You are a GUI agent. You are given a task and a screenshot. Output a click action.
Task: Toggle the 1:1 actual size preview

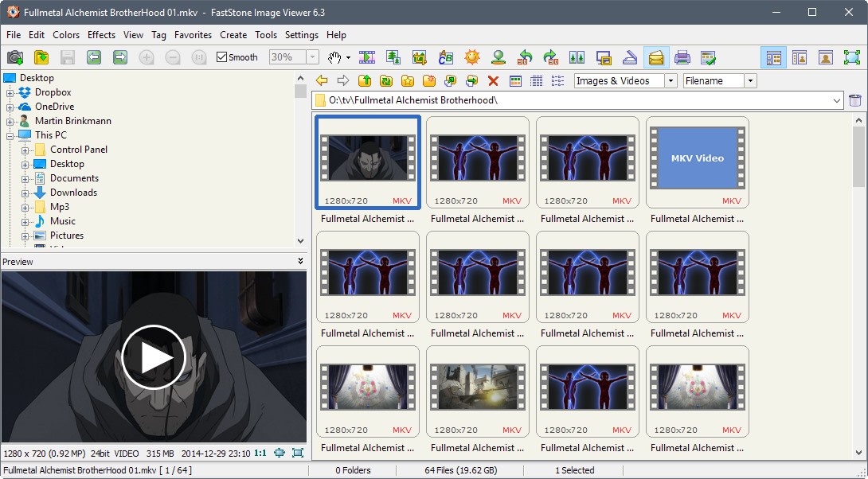[260, 453]
